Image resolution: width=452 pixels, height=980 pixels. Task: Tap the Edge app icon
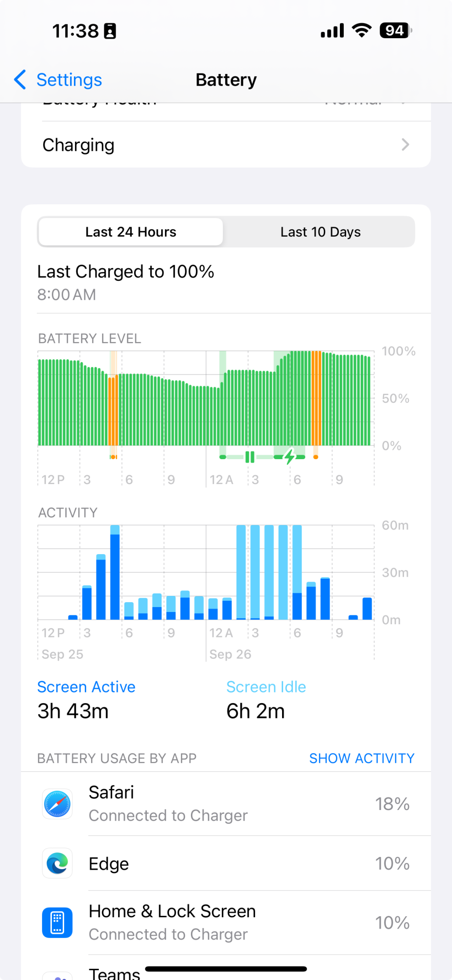click(57, 863)
